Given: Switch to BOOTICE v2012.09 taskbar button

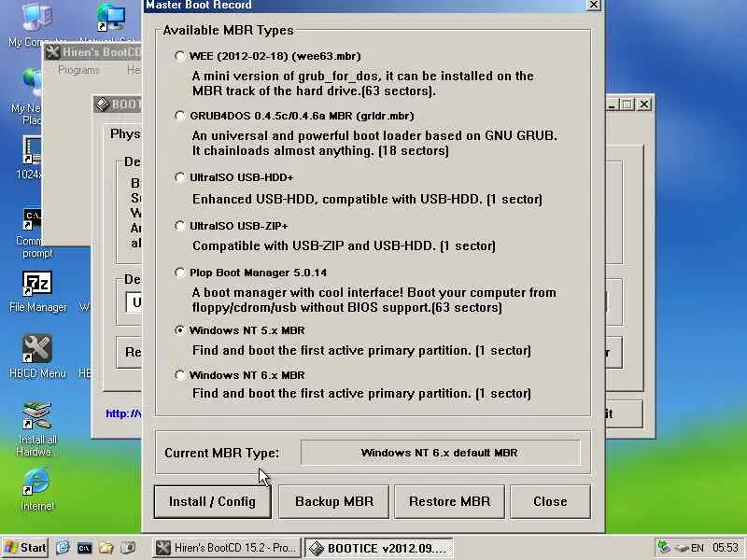Looking at the screenshot, I should 379,548.
